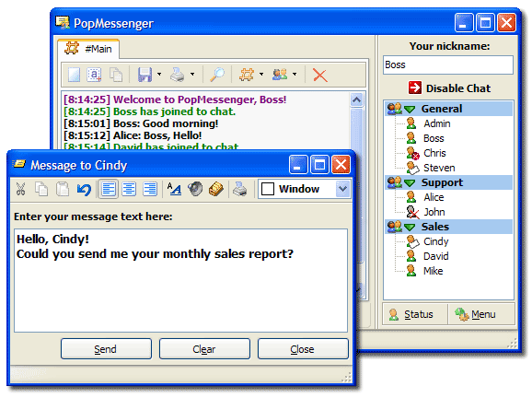This screenshot has height=398, width=532.
Task: Click the Clear button
Action: point(204,349)
